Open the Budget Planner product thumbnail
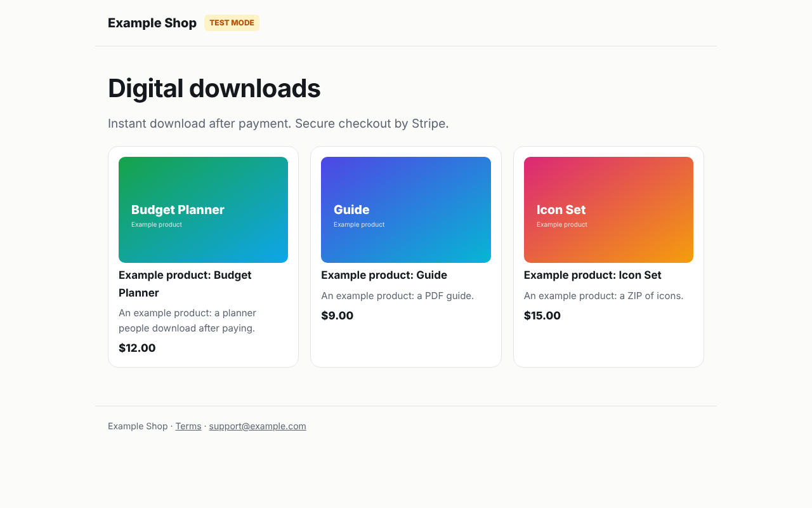Screen dimensions: 812x508 (203, 210)
